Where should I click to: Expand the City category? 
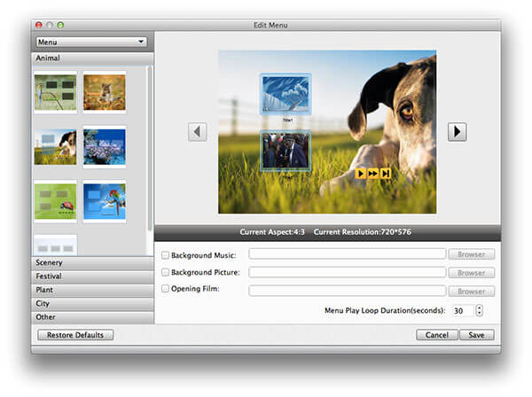(92, 303)
